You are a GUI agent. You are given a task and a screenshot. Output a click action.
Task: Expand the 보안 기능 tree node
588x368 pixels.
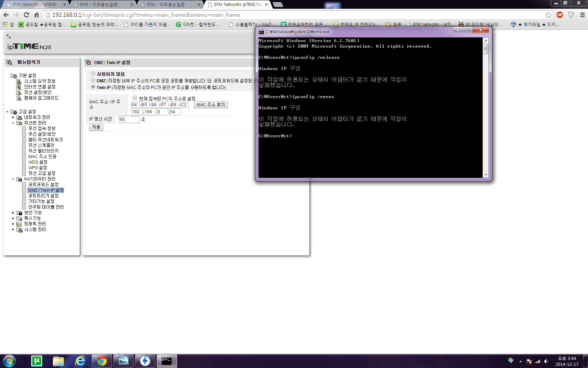(13, 213)
